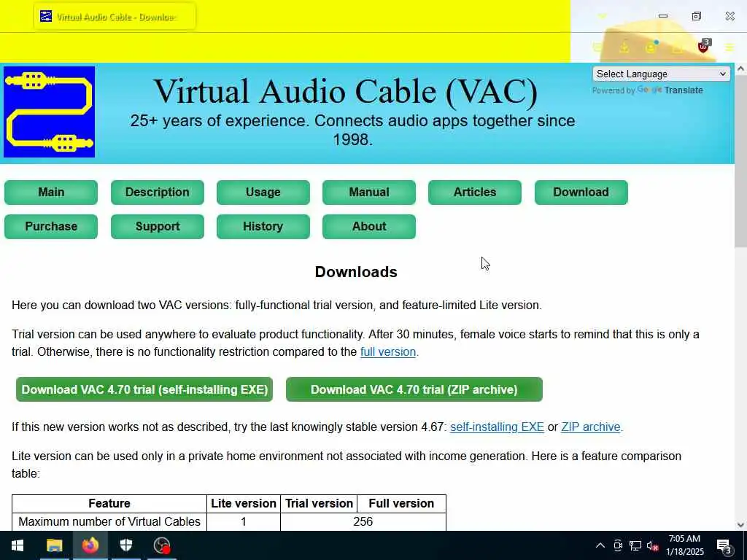Open the About page

pyautogui.click(x=368, y=227)
